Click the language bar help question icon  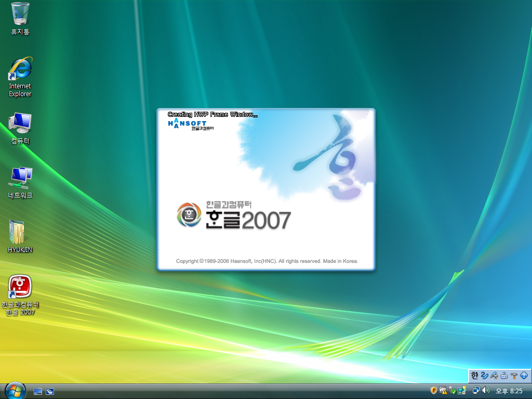[524, 376]
